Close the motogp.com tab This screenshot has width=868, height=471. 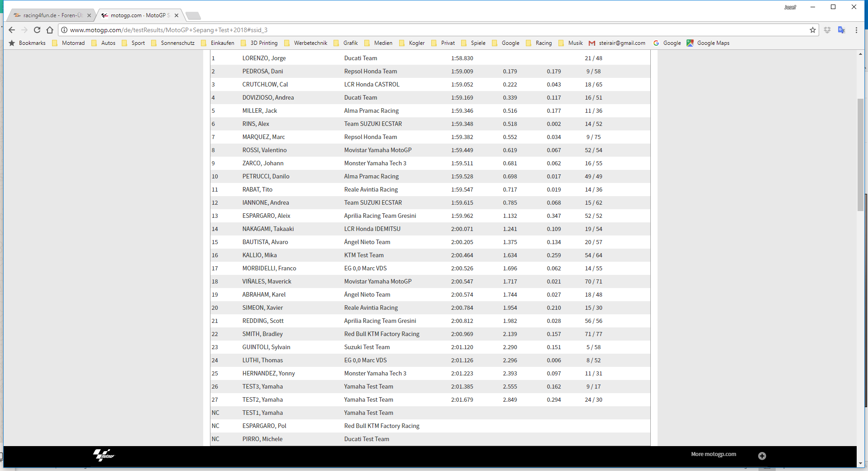coord(176,15)
